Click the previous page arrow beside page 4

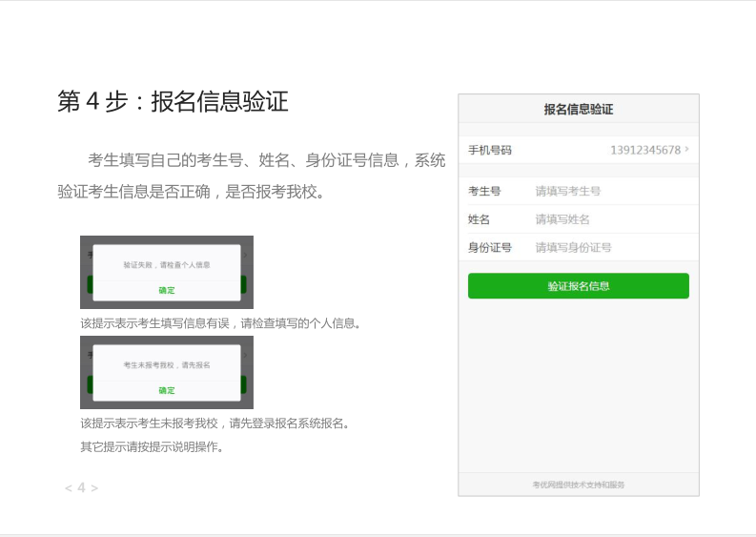(68, 488)
